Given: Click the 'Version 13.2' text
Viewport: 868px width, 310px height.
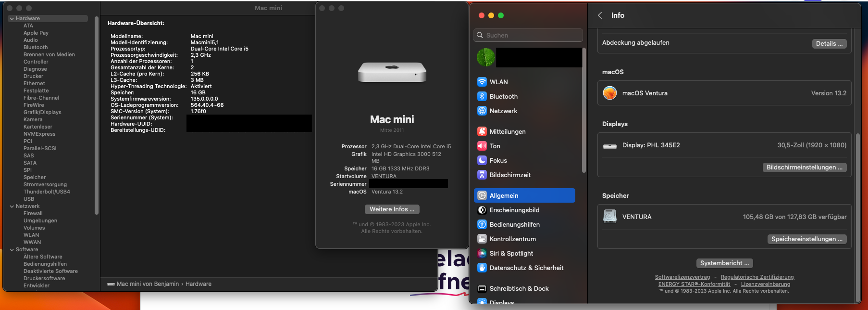Looking at the screenshot, I should click(829, 93).
